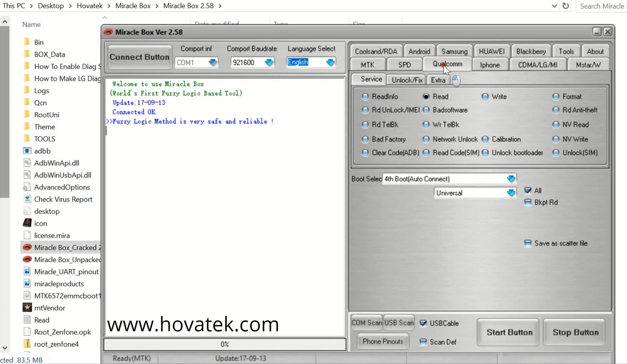Expand the Miracle Box 2.58 breadcrumb chevron
Screen dimensions: 627x364
[220, 6]
